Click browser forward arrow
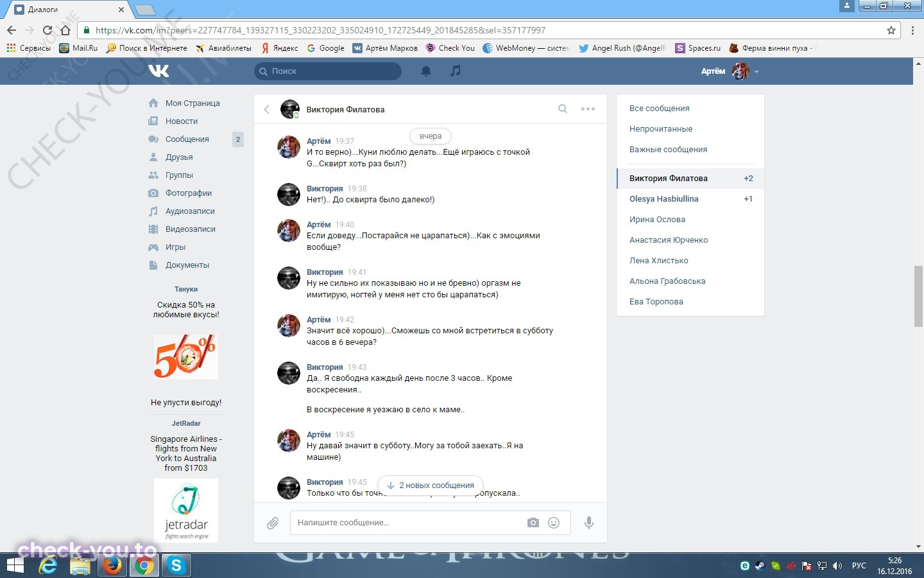Screen dimensions: 924x578 click(x=30, y=30)
